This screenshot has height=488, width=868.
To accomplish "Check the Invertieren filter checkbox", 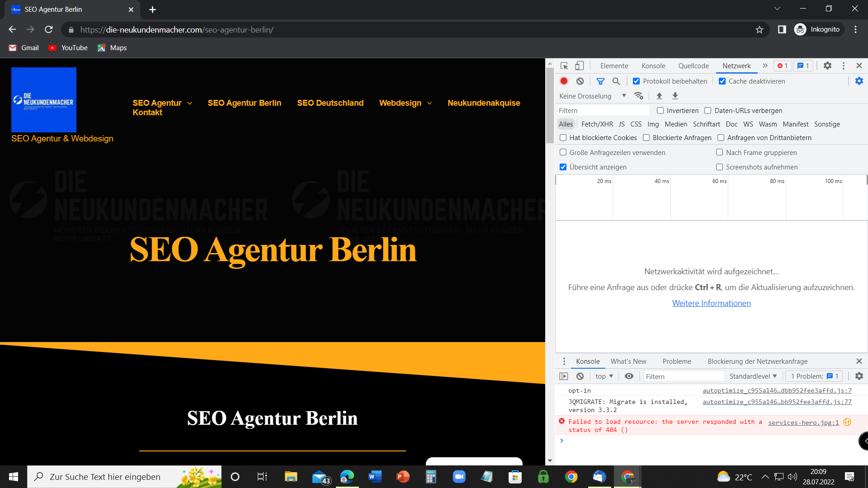I will (x=660, y=111).
